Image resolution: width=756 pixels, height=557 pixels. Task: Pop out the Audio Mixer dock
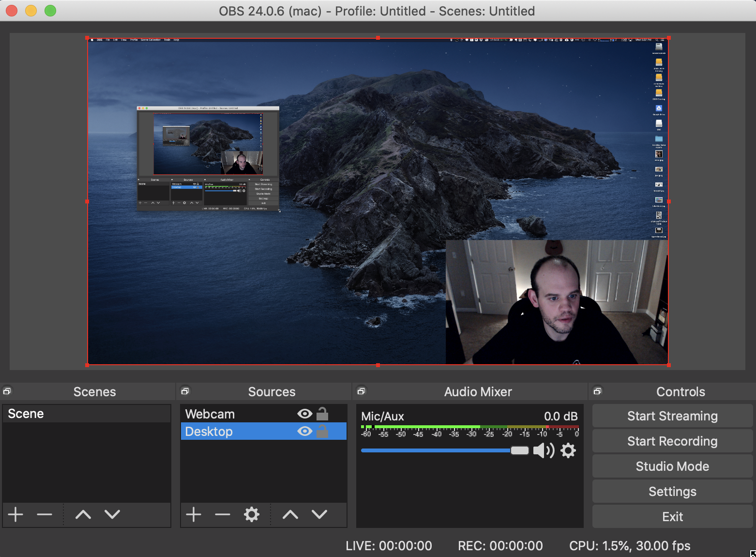pyautogui.click(x=361, y=391)
